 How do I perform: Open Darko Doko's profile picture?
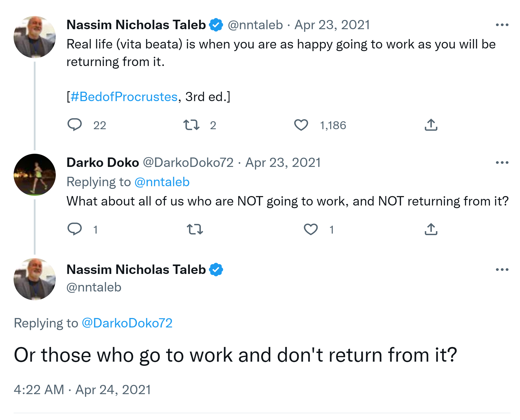pos(35,175)
